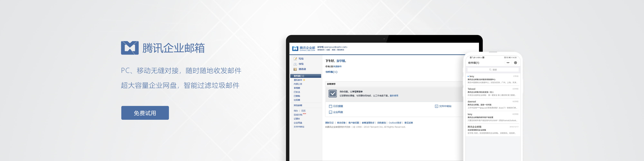Open the address book icon beside 通讯录

pyautogui.click(x=295, y=69)
